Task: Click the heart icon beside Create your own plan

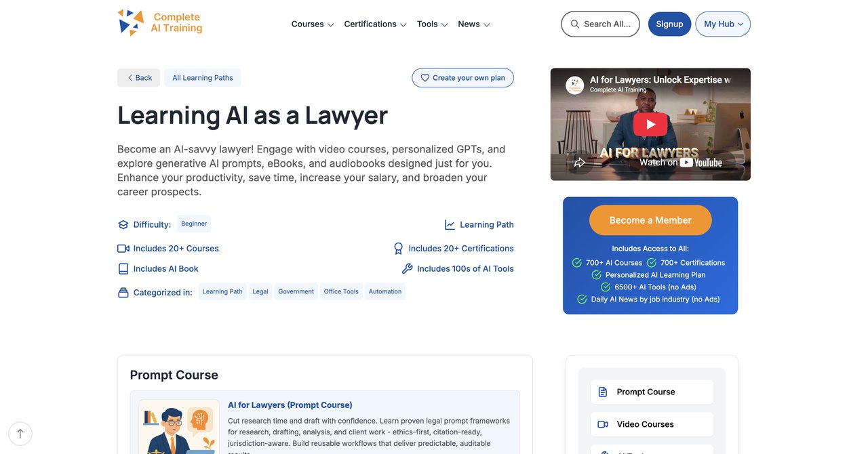Action: [425, 78]
